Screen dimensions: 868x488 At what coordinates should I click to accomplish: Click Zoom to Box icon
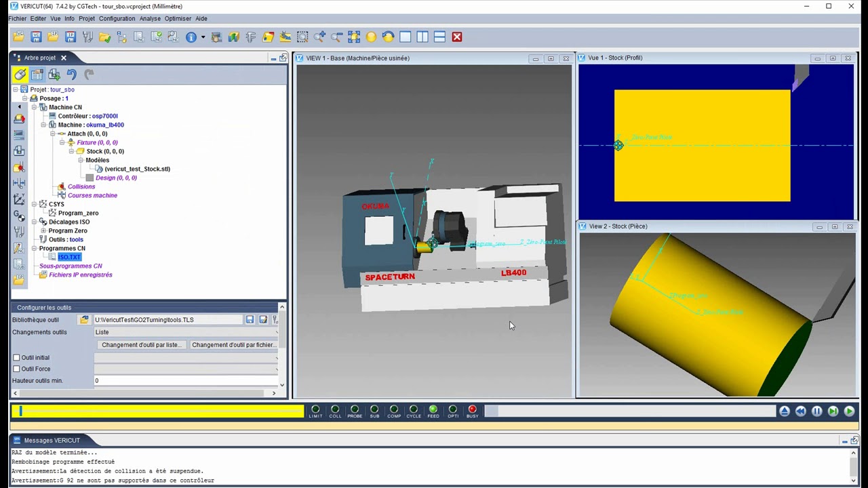(302, 37)
